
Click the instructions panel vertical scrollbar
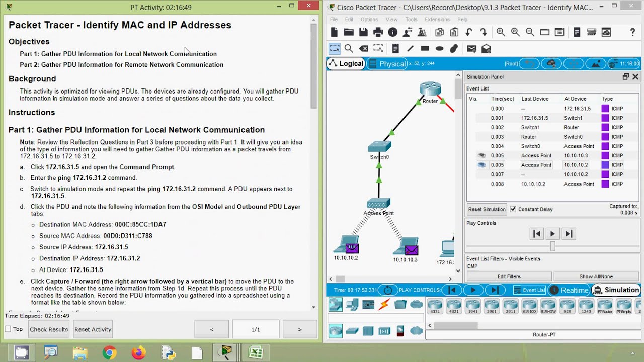(313, 65)
